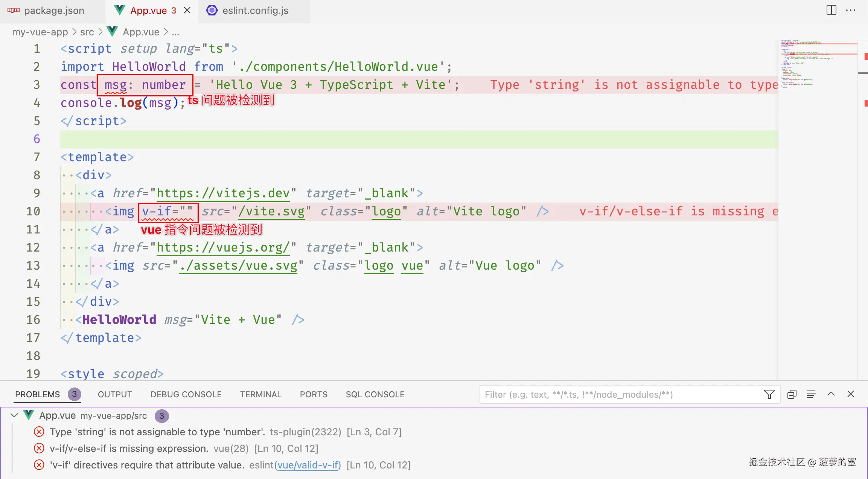Open the vue/valid-v-if rule link
Screen dimensions: 868x479
point(308,465)
